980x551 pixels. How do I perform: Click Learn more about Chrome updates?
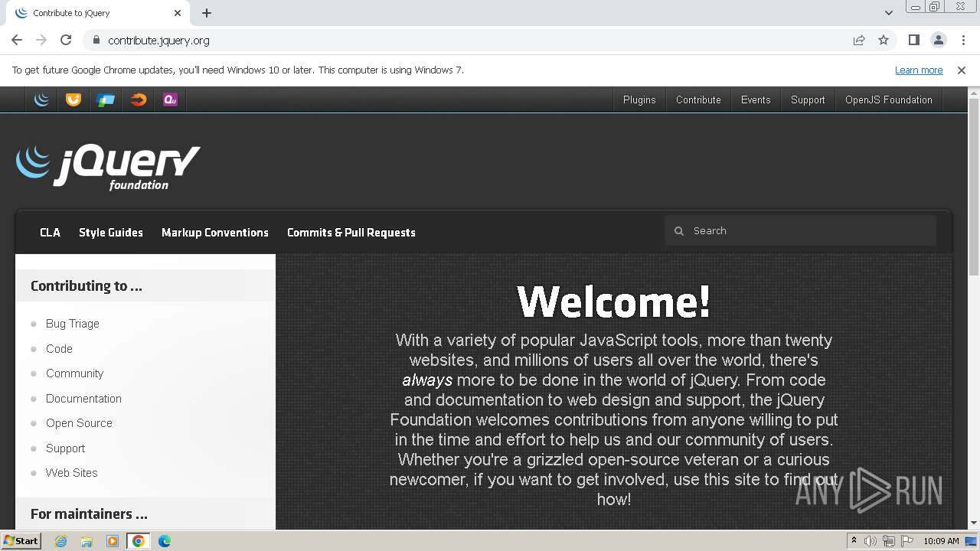[x=919, y=70]
